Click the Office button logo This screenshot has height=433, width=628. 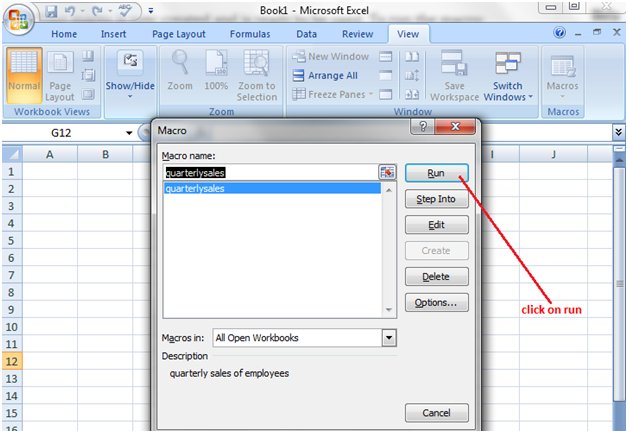coord(18,19)
